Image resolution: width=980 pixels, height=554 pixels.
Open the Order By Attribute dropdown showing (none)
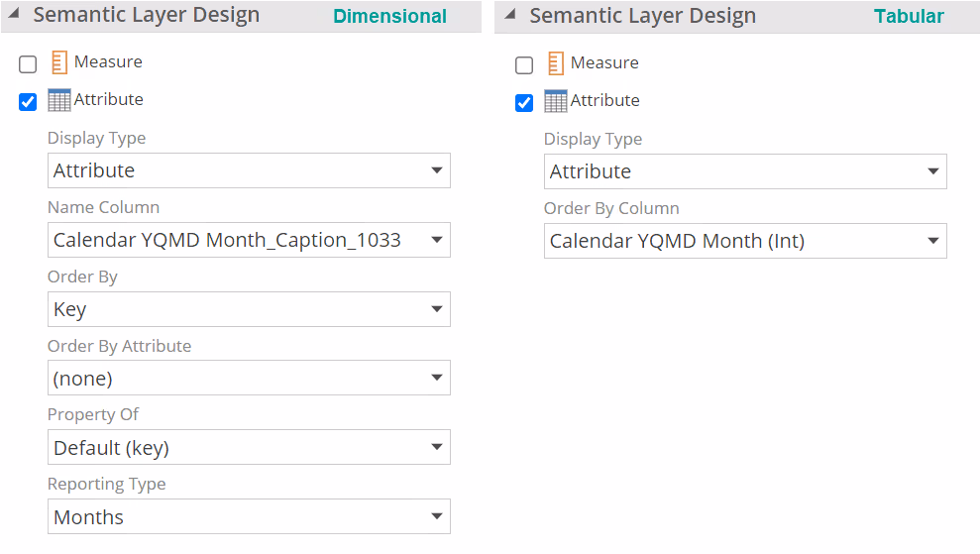point(249,379)
